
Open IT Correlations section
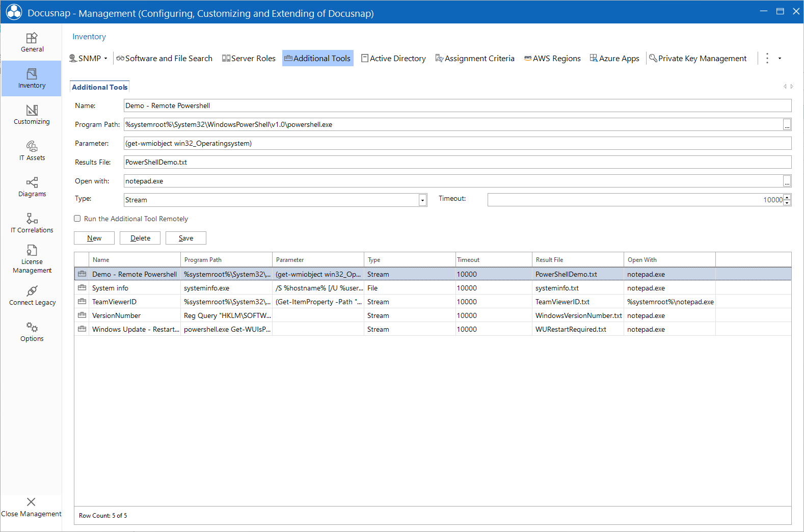pyautogui.click(x=32, y=223)
